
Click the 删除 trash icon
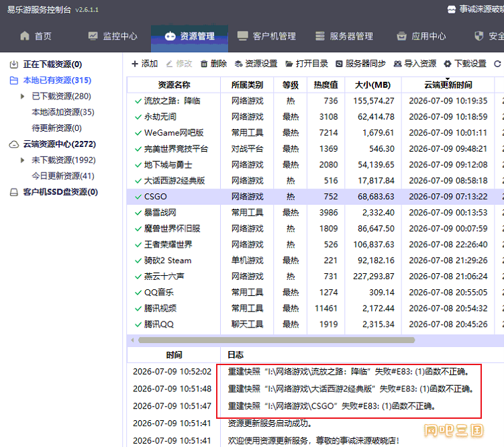pyautogui.click(x=204, y=64)
